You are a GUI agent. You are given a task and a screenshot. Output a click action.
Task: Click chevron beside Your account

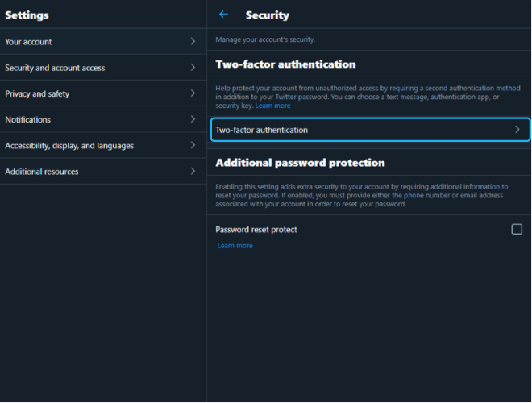tap(193, 41)
